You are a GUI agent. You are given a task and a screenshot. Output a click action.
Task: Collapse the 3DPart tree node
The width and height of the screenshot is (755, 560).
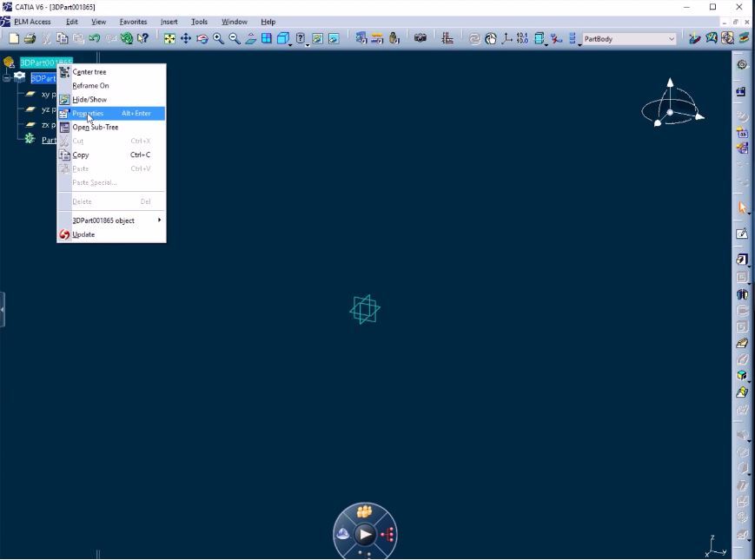pyautogui.click(x=7, y=77)
